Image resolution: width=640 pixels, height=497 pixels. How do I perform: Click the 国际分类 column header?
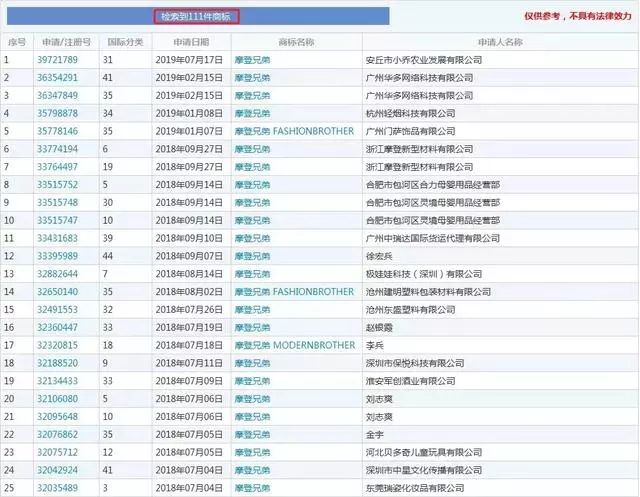125,42
